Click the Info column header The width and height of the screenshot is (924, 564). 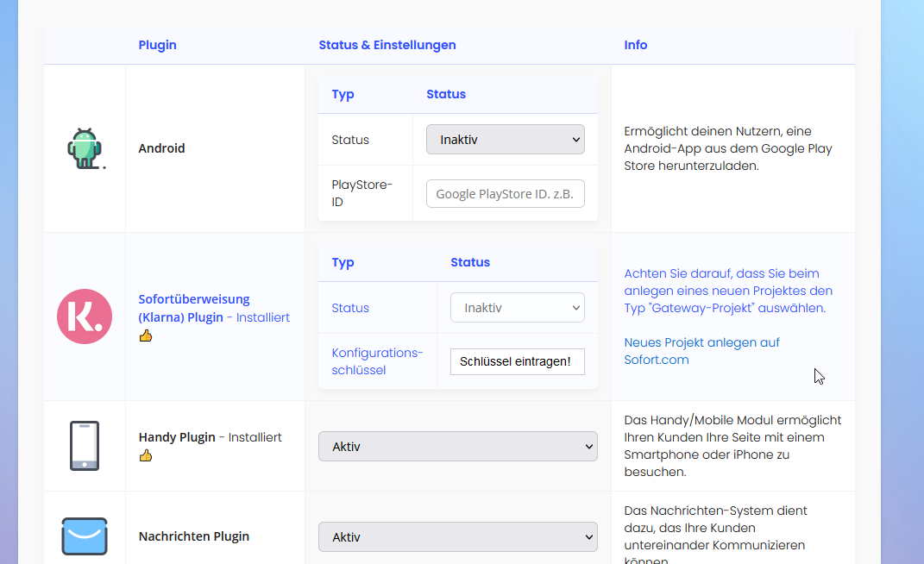click(635, 45)
